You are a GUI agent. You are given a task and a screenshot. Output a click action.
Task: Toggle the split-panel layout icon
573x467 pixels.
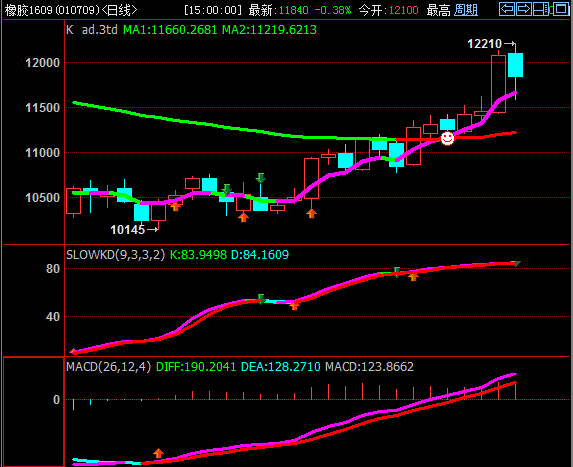click(541, 9)
